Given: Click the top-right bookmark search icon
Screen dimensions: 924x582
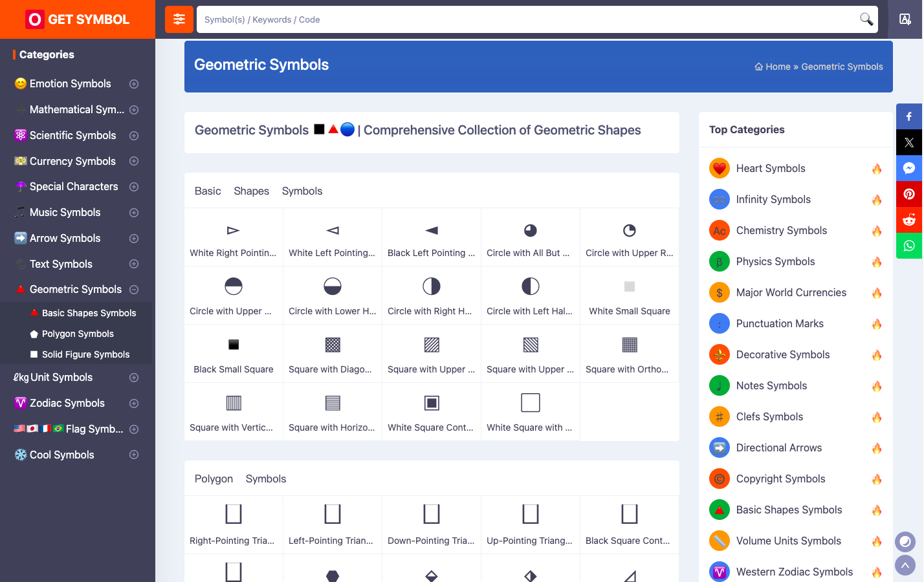Looking at the screenshot, I should [x=905, y=19].
